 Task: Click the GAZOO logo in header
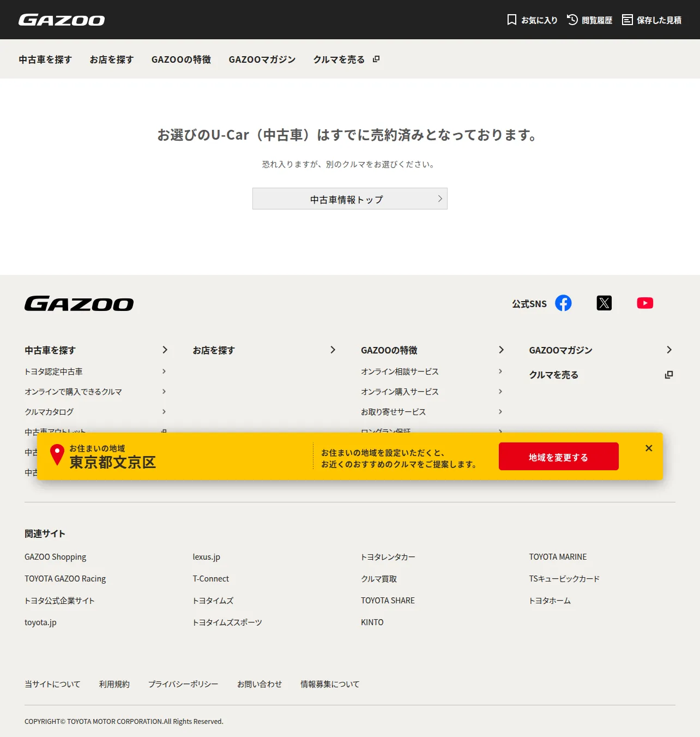click(62, 20)
